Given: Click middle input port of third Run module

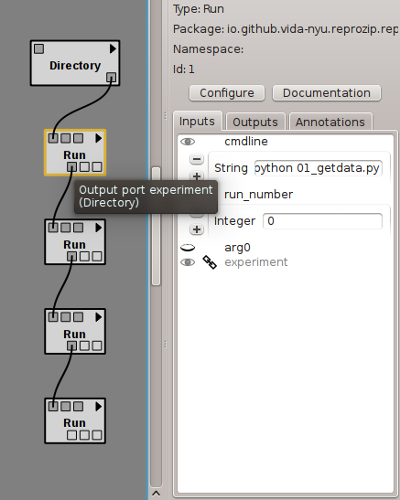Looking at the screenshot, I should (x=66, y=317).
